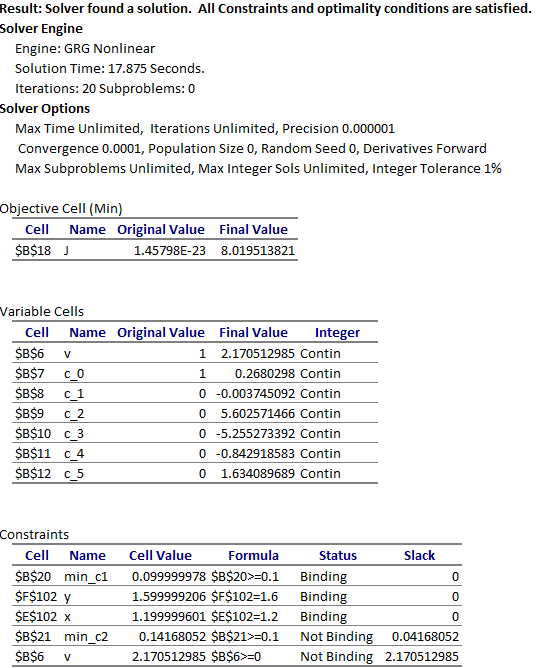537x668 pixels.
Task: Select the objective original value 1.45798E-23
Action: pos(169,250)
